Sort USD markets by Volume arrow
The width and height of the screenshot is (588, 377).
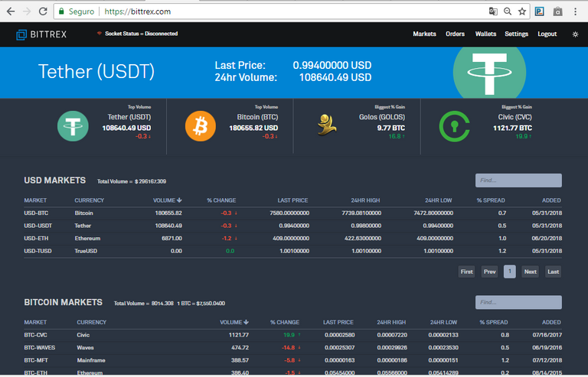[179, 200]
